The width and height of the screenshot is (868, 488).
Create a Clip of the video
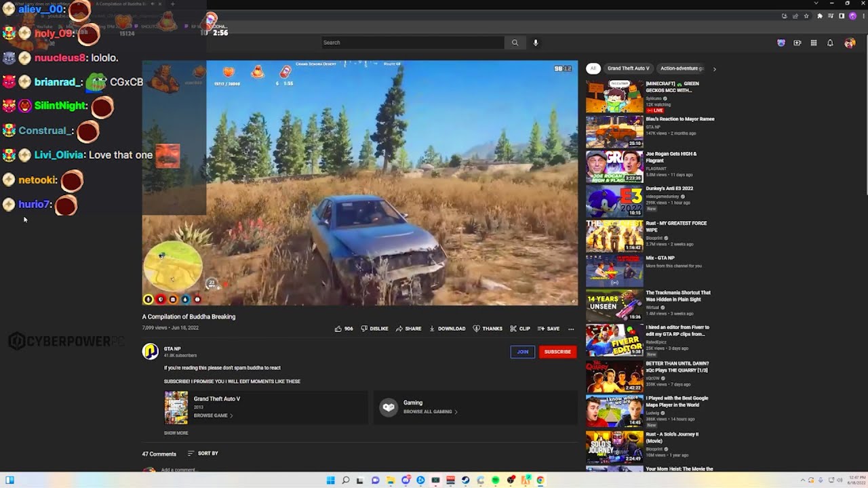click(x=520, y=329)
